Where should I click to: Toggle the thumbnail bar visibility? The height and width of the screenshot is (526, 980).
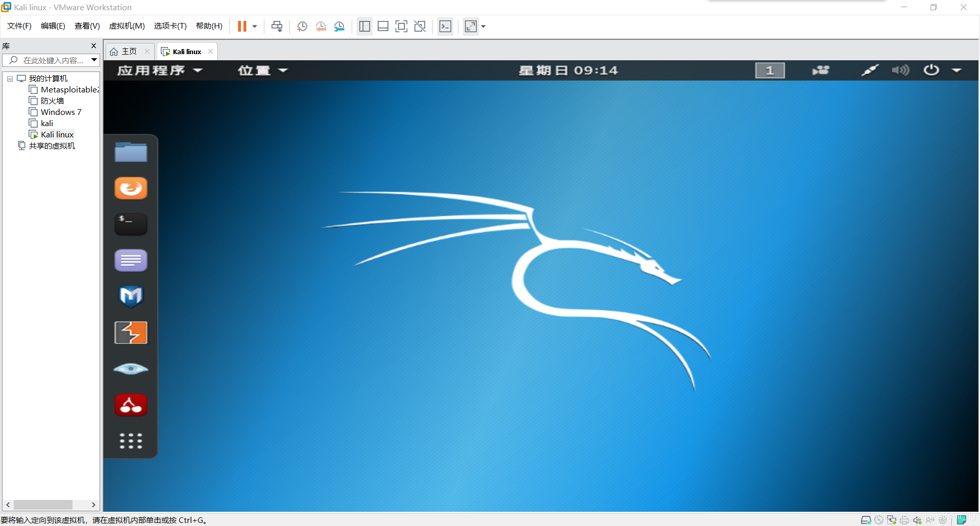click(x=383, y=26)
